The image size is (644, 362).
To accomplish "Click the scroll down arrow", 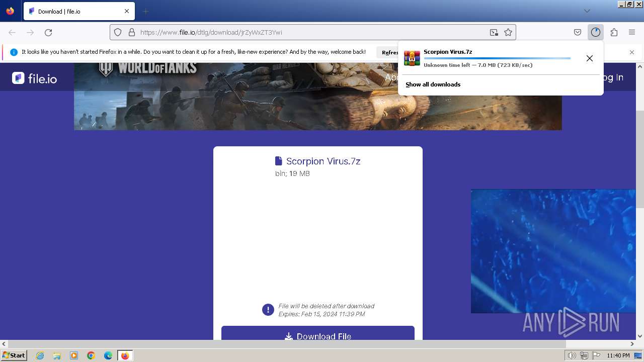I will pos(640,336).
